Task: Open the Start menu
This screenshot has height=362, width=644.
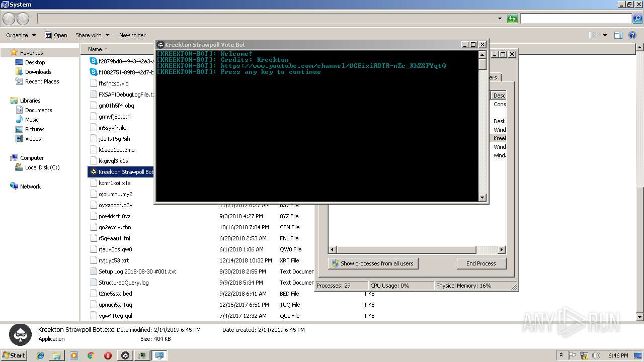Action: (x=14, y=355)
